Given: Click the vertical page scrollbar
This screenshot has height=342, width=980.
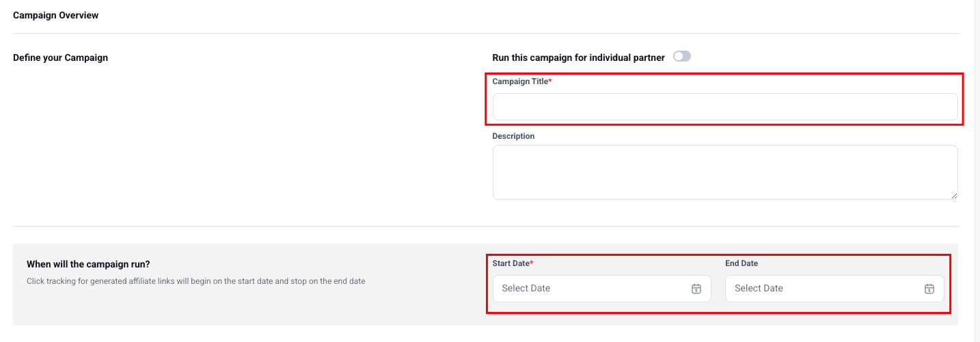Looking at the screenshot, I should 977,171.
